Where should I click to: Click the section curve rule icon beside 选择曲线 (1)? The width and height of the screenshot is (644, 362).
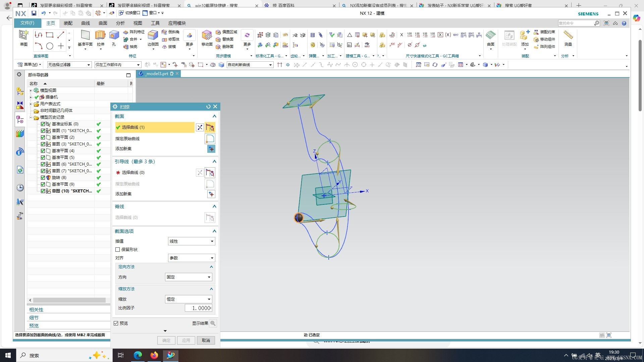(210, 127)
